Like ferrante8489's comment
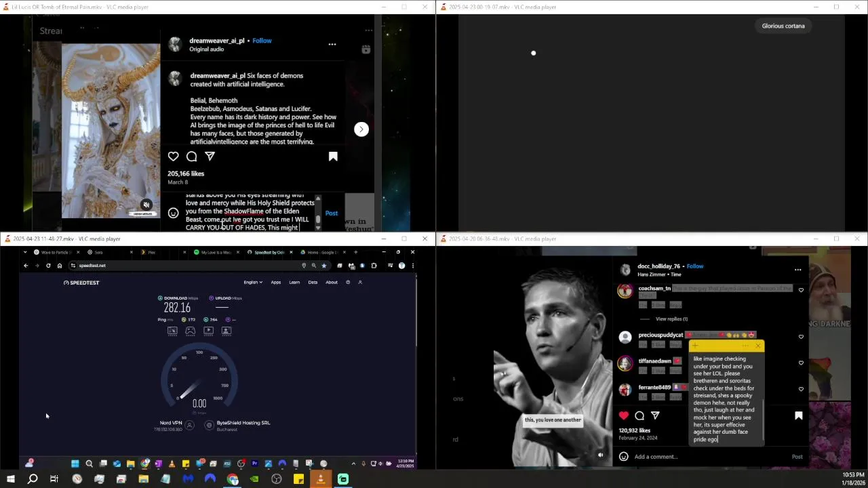 [x=801, y=389]
